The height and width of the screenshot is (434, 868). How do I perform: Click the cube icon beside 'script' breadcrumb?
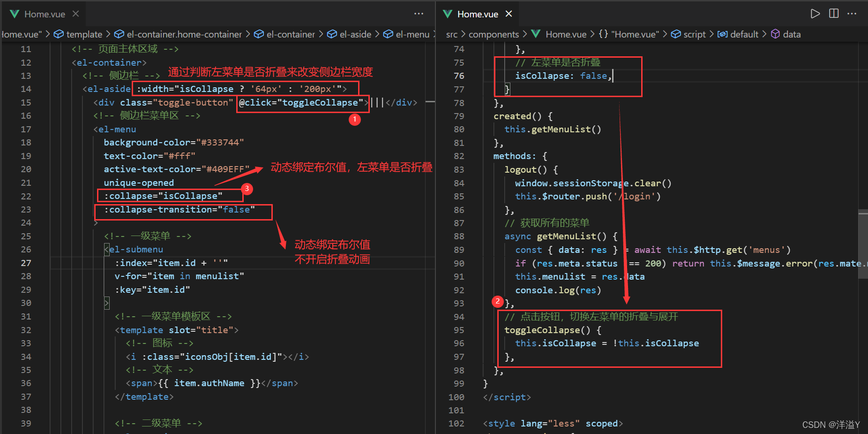[x=676, y=34]
